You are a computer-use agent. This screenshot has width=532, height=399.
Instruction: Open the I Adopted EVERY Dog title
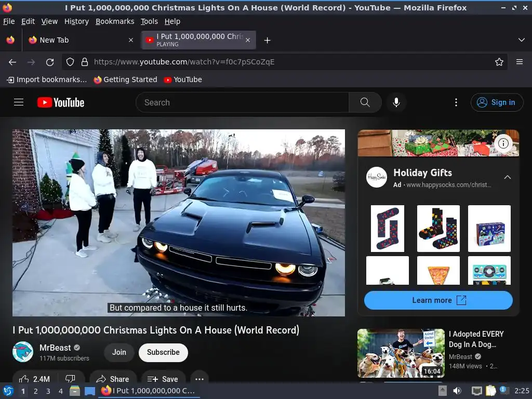point(476,339)
